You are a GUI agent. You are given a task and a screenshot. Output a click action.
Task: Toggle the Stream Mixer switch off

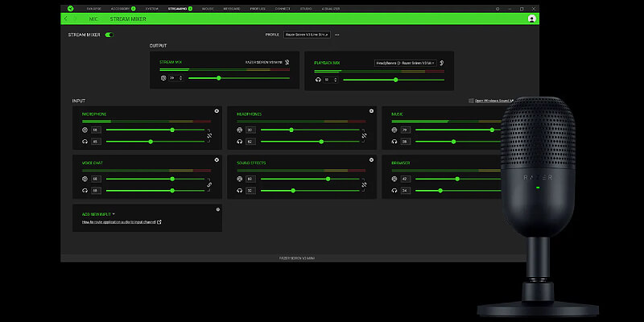109,35
